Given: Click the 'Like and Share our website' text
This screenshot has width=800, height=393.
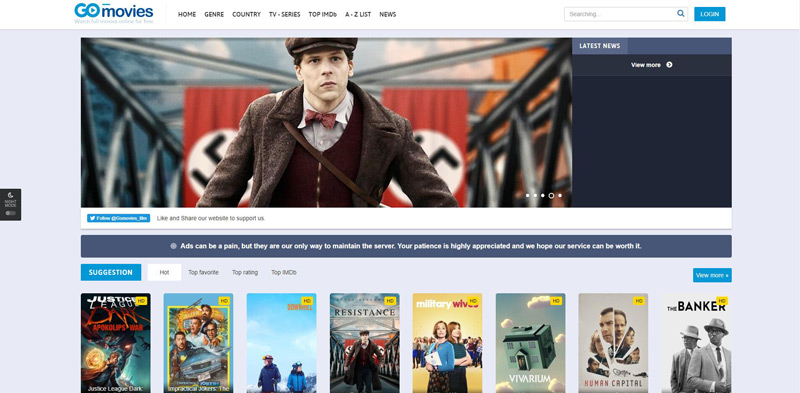Looking at the screenshot, I should [211, 218].
